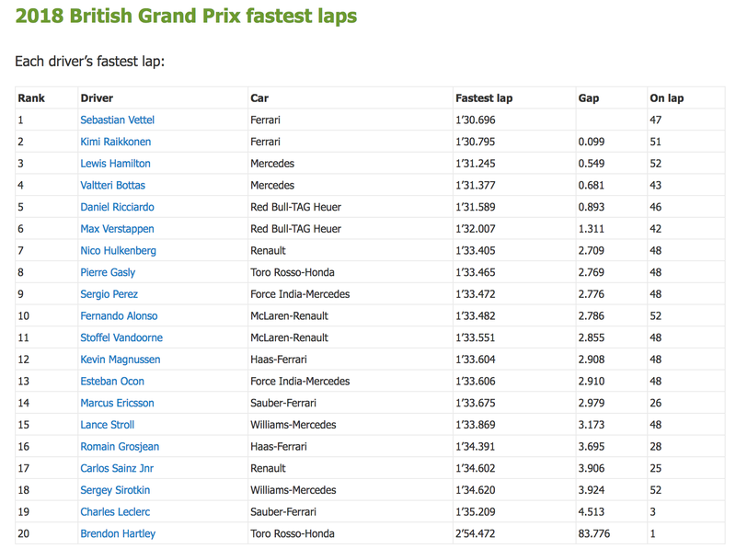
Task: Open Carlos Sainz Jnr link
Action: 117,469
